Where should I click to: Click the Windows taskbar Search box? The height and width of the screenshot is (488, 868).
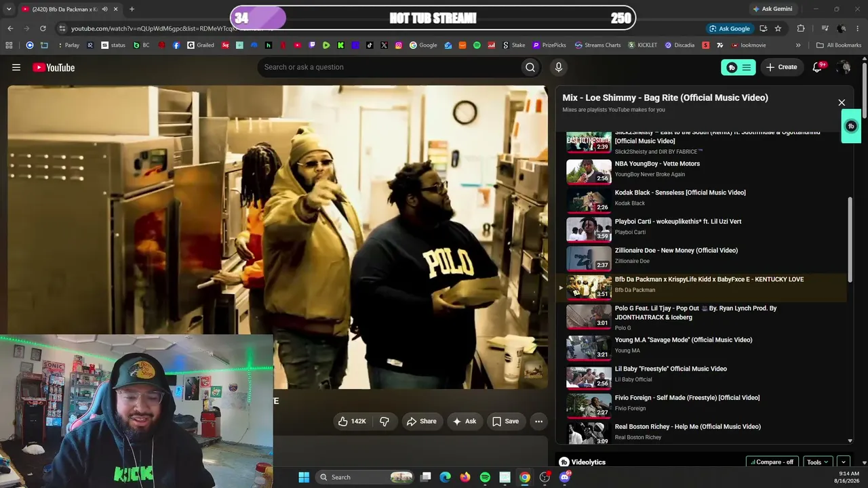(366, 477)
